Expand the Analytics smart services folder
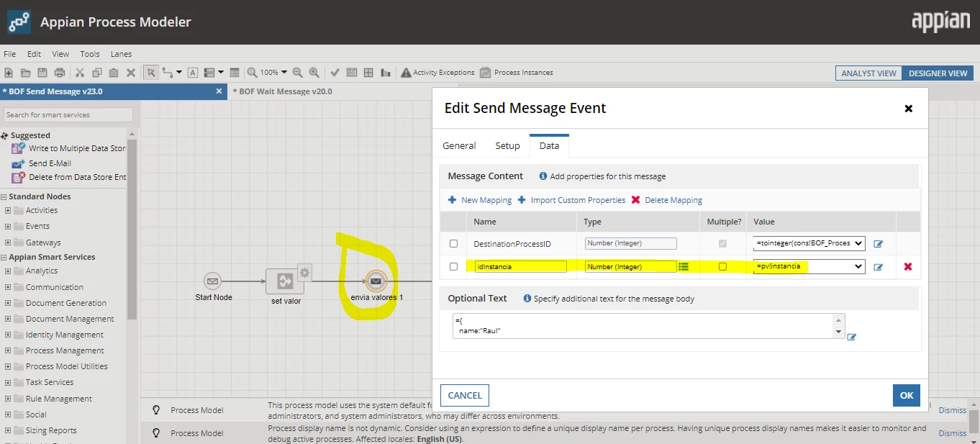This screenshot has width=980, height=444. click(8, 271)
